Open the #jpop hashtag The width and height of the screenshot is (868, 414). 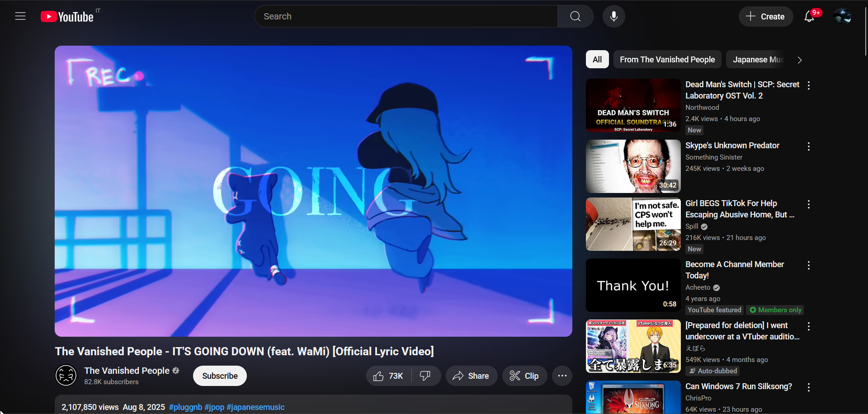tap(214, 407)
